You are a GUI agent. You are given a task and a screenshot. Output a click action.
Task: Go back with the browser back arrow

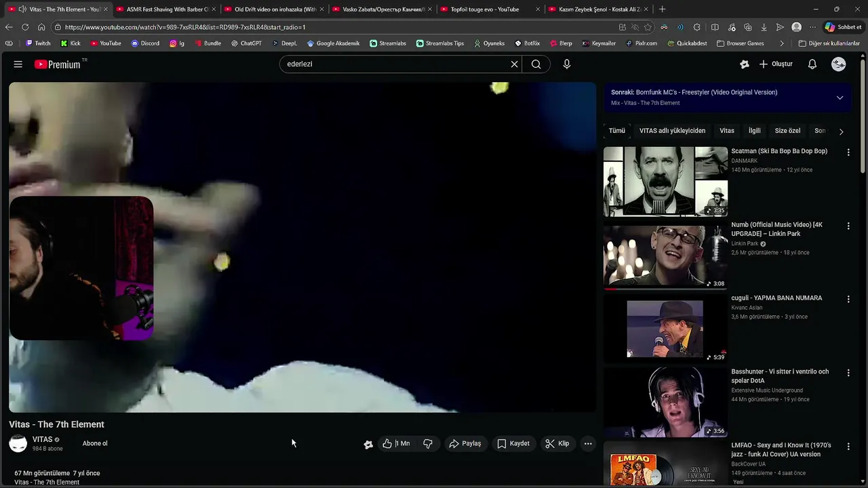click(x=9, y=27)
